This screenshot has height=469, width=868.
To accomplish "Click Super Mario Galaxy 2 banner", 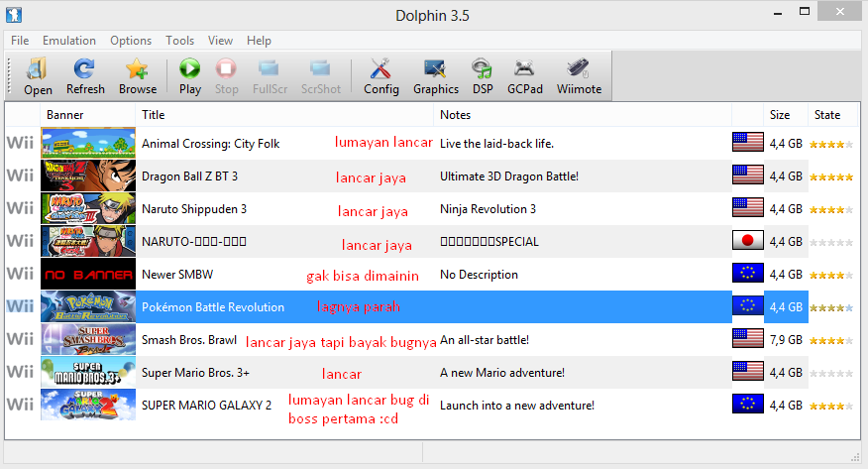I will pyautogui.click(x=88, y=405).
